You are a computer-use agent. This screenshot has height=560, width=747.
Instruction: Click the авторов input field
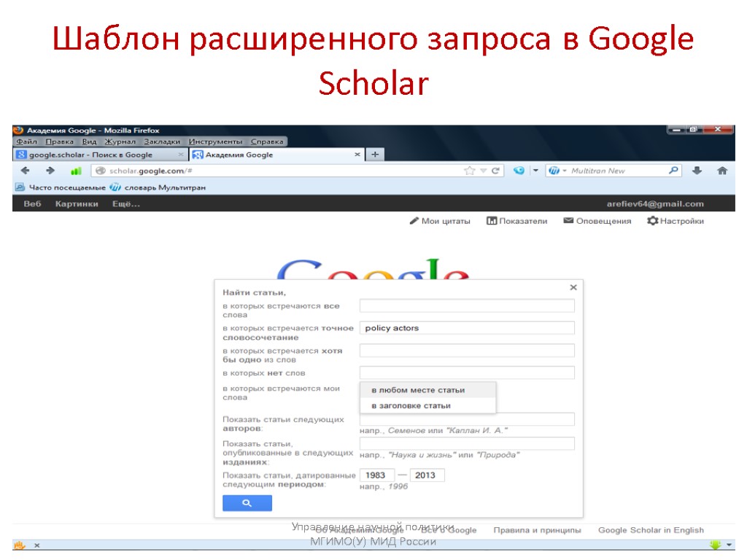467,419
